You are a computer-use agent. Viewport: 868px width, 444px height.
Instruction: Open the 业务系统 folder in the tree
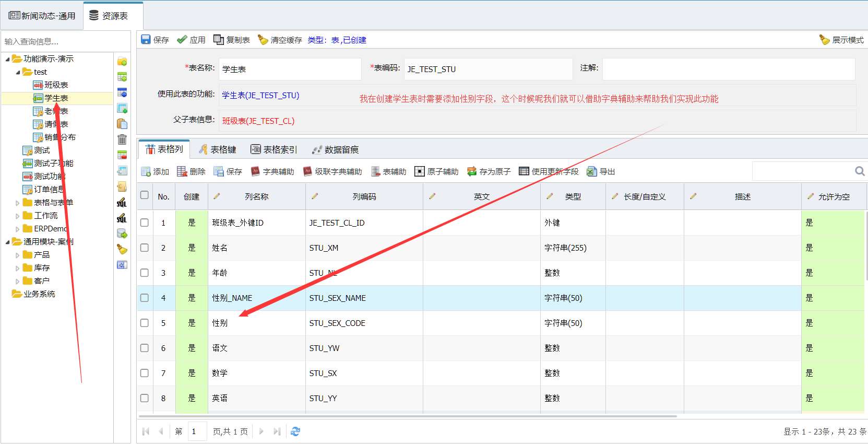(39, 294)
